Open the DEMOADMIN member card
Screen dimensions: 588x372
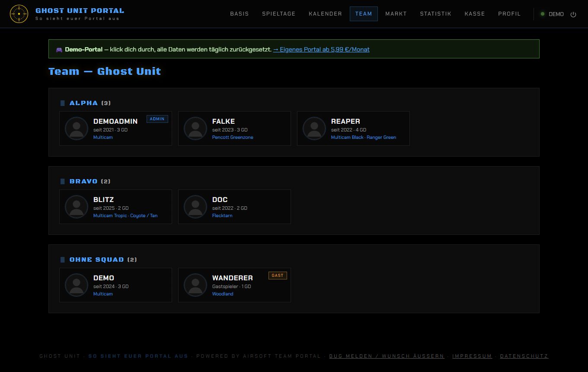(x=115, y=128)
